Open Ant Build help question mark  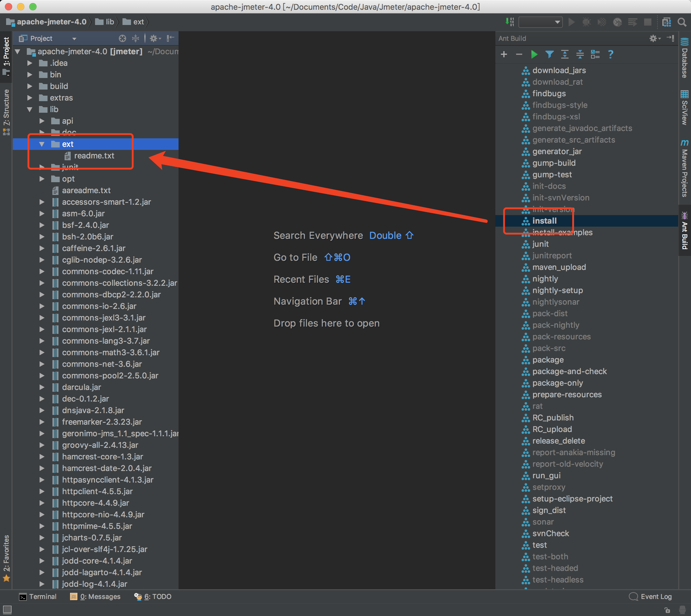pos(611,54)
